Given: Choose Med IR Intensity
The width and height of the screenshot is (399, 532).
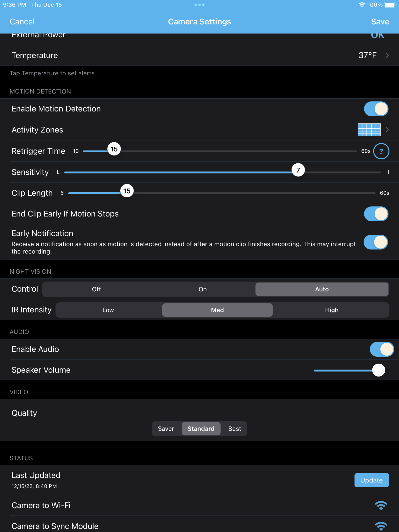Looking at the screenshot, I should [217, 310].
